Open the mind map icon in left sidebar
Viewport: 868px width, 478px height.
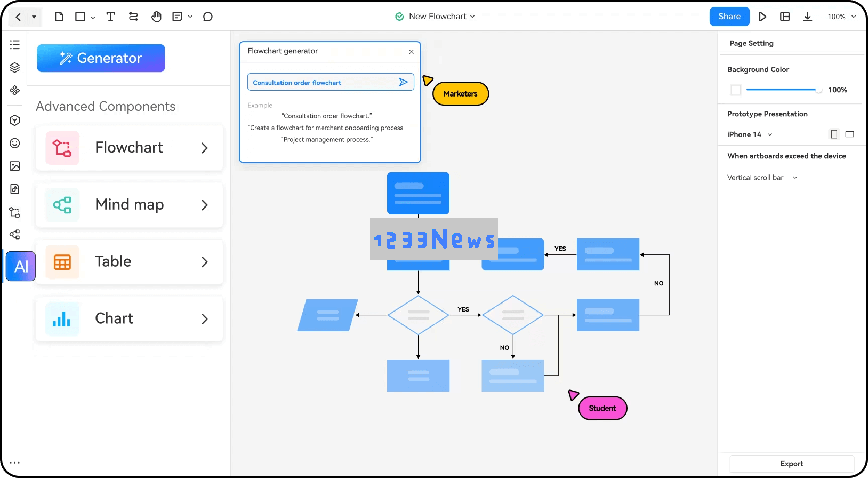tap(15, 235)
